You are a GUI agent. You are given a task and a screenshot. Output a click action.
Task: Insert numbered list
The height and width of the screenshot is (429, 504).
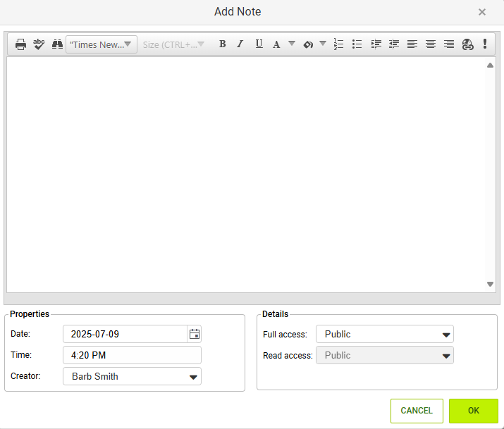pyautogui.click(x=338, y=44)
